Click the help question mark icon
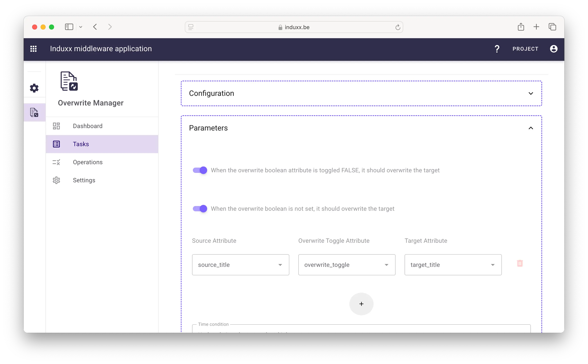Image resolution: width=588 pixels, height=364 pixels. (x=497, y=49)
